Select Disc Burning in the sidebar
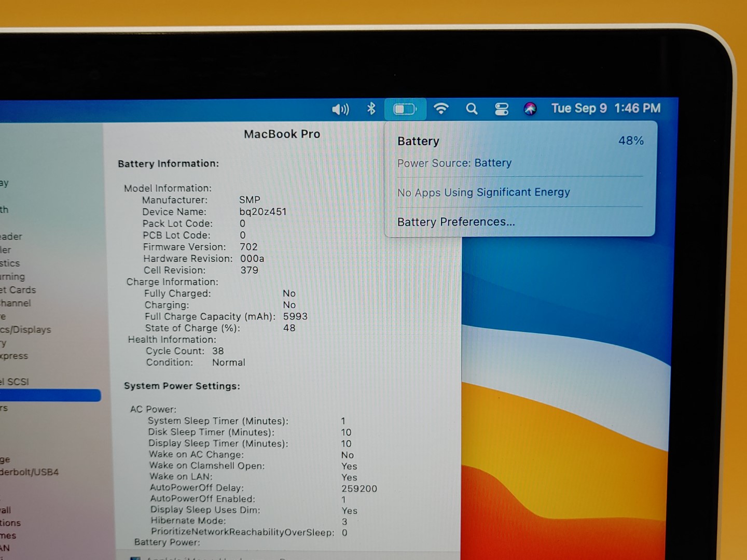747x560 pixels. pyautogui.click(x=12, y=276)
